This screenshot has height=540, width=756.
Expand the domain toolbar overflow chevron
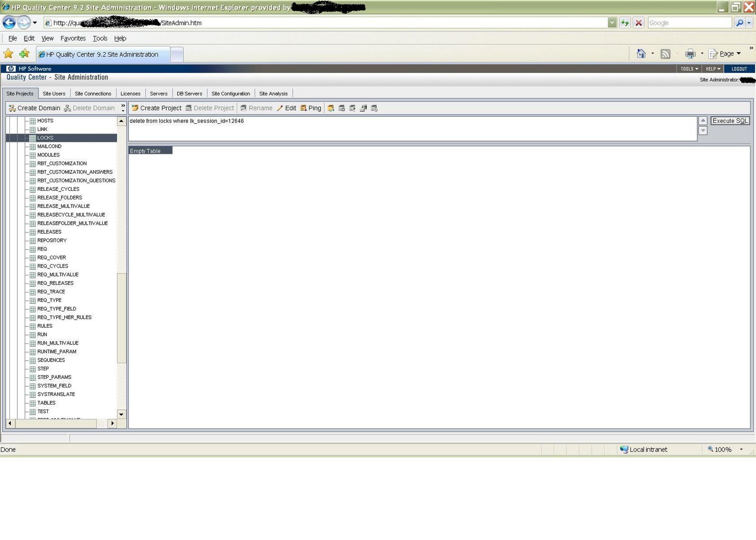pyautogui.click(x=123, y=108)
